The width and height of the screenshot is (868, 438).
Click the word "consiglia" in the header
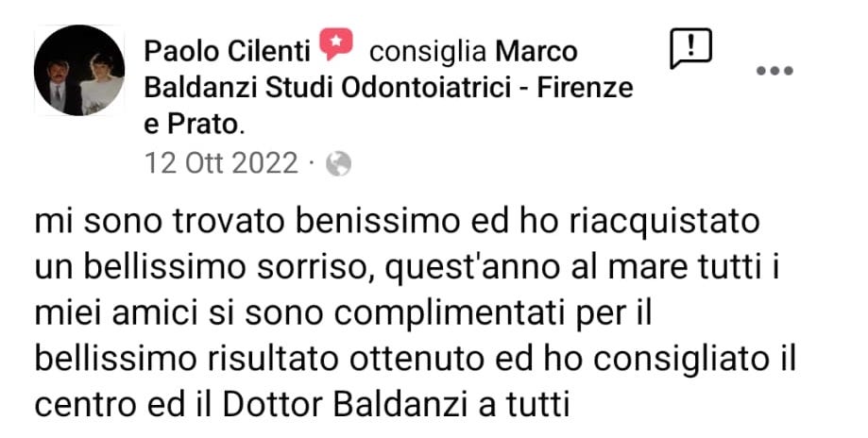pyautogui.click(x=428, y=53)
